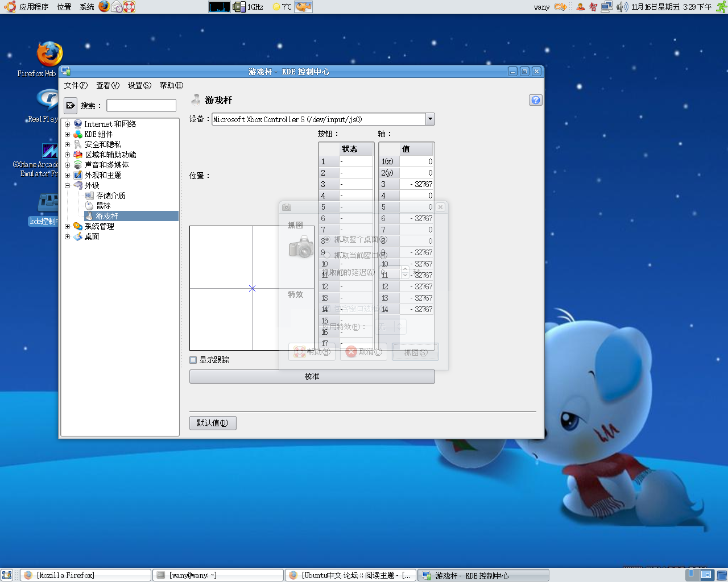Enable the 显示跟踪 checkbox
Screen dimensions: 728x582
click(193, 360)
